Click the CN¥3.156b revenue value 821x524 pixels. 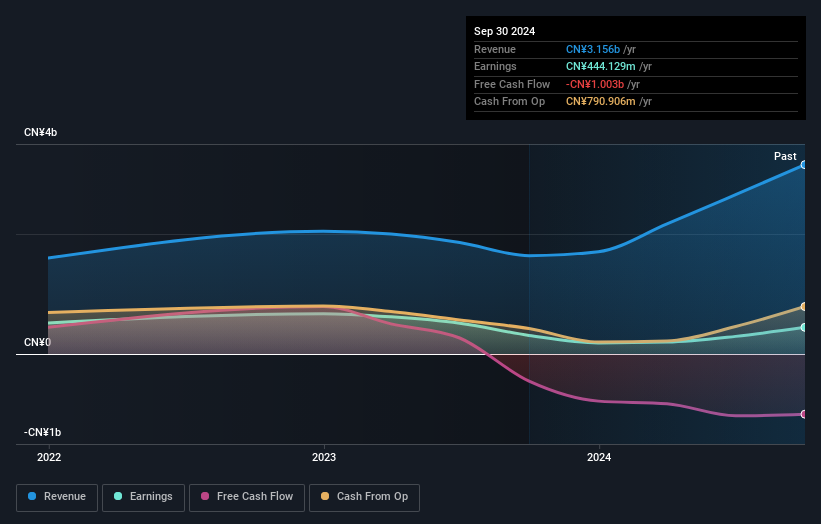(593, 49)
